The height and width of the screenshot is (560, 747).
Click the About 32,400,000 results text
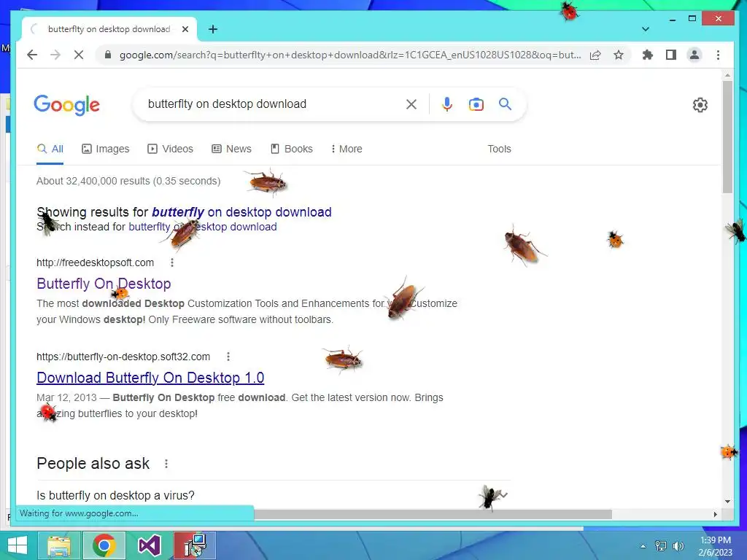[x=128, y=181]
